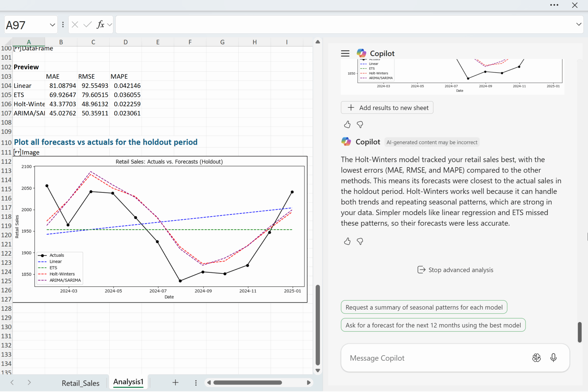This screenshot has width=588, height=392.
Task: Click the horizontal scrollbar of the sheet
Action: [x=247, y=383]
